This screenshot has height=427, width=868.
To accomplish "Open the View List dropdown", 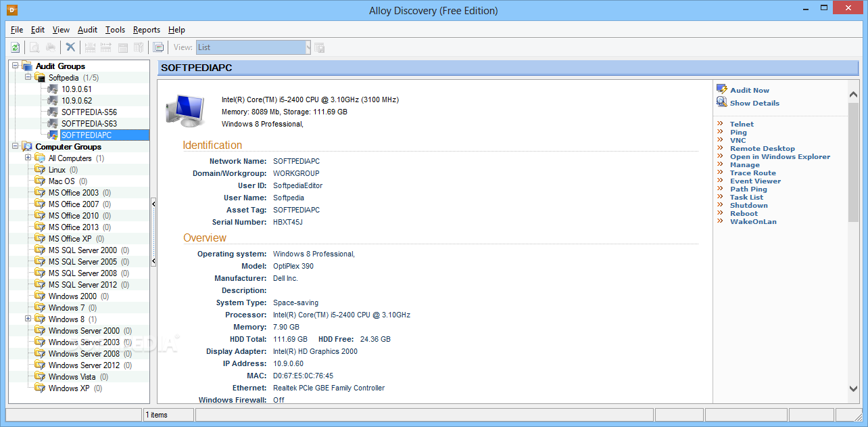I will (308, 47).
